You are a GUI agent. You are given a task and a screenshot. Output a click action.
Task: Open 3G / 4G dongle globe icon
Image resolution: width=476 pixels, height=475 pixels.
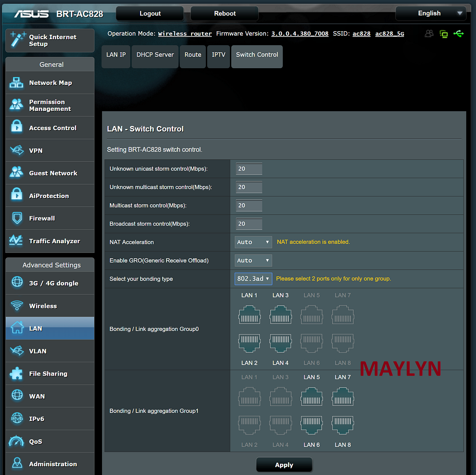[x=17, y=282]
